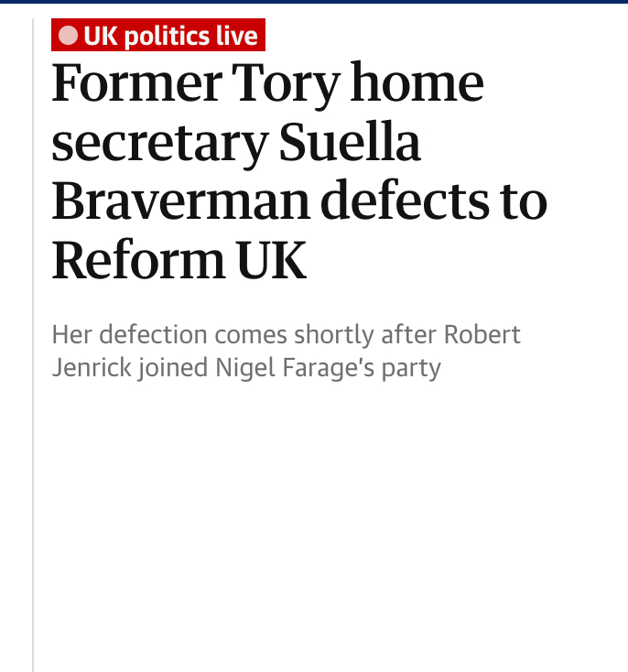Click 'Robert' in the subheading
The image size is (628, 672).
(x=482, y=334)
